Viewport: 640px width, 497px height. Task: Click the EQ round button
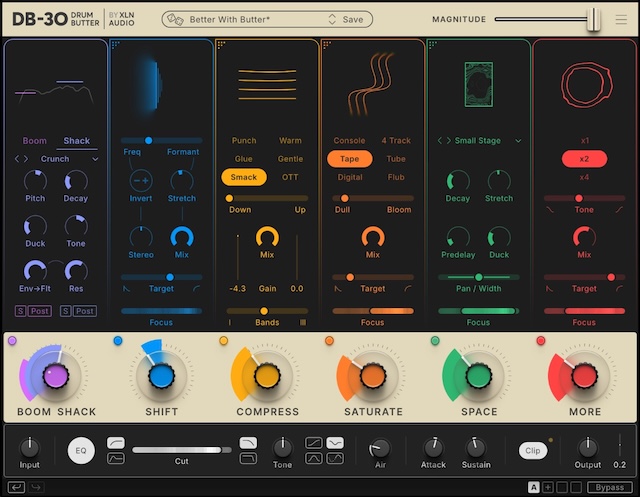click(x=82, y=450)
